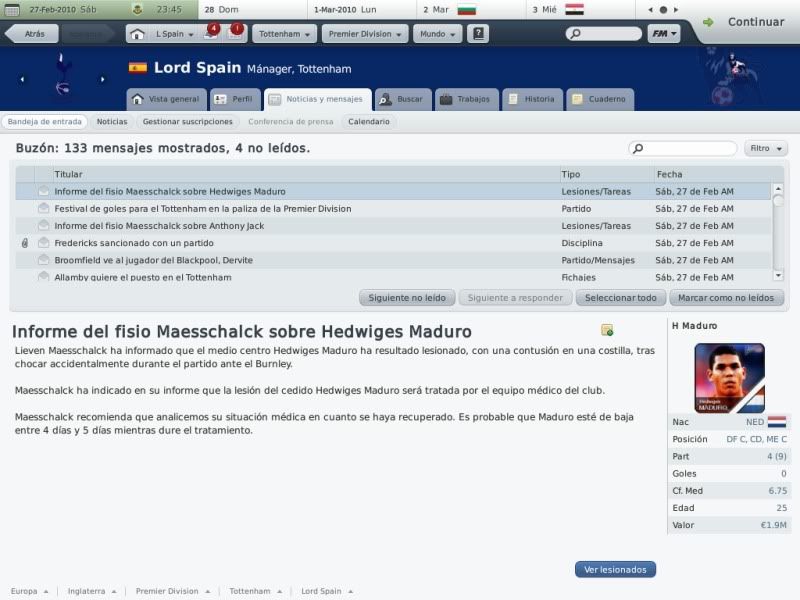The height and width of the screenshot is (600, 800).
Task: Switch to Cuaderno tab
Action: pos(600,99)
